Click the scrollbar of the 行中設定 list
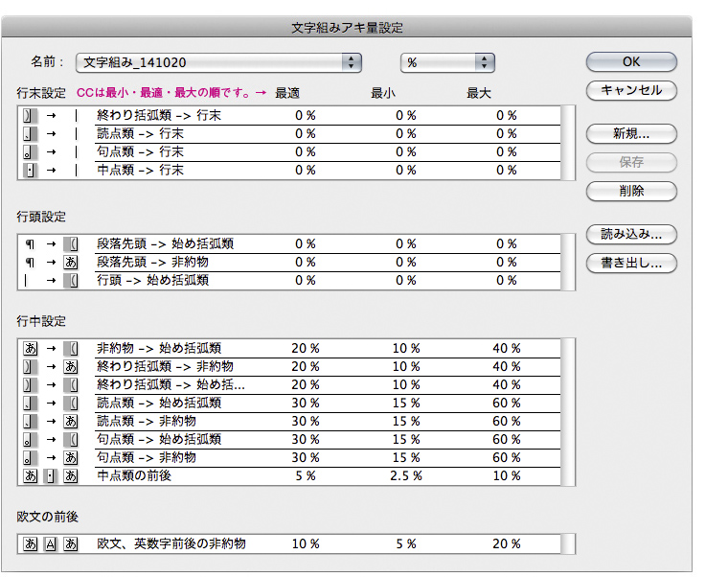The height and width of the screenshot is (577, 728). (568, 411)
